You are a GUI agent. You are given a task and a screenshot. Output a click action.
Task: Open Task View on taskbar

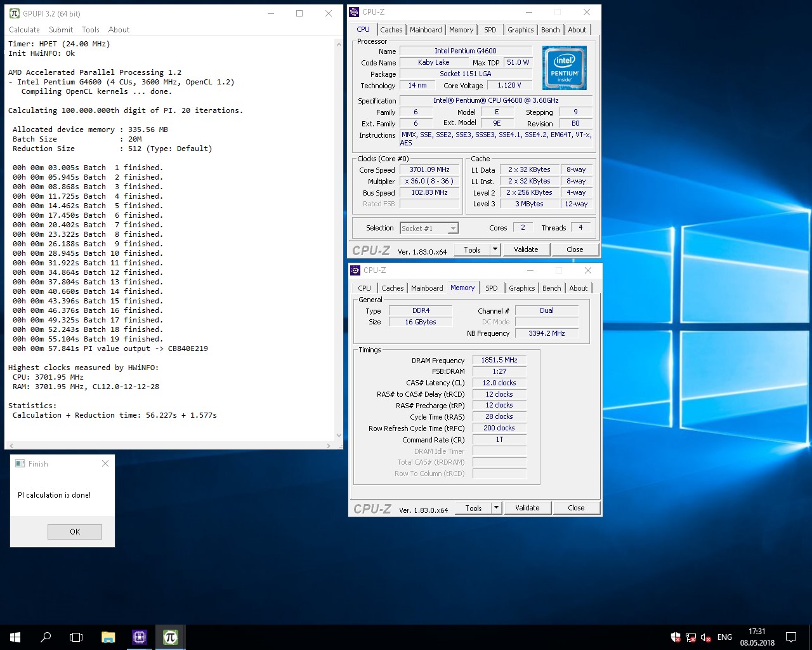click(76, 637)
